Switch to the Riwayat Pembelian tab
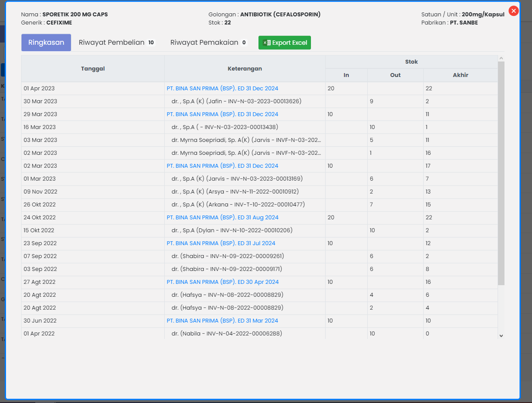Viewport: 532px width, 403px height. 116,43
